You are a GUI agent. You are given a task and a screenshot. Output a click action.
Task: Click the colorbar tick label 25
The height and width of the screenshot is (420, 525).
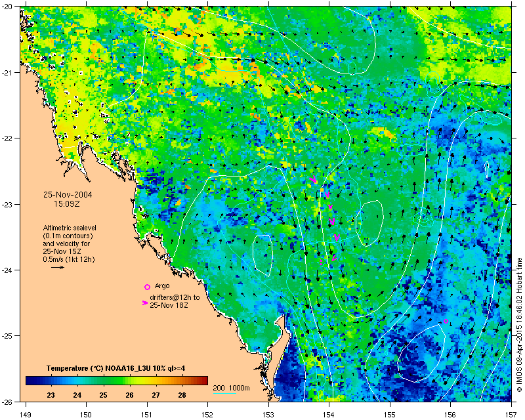103,395
